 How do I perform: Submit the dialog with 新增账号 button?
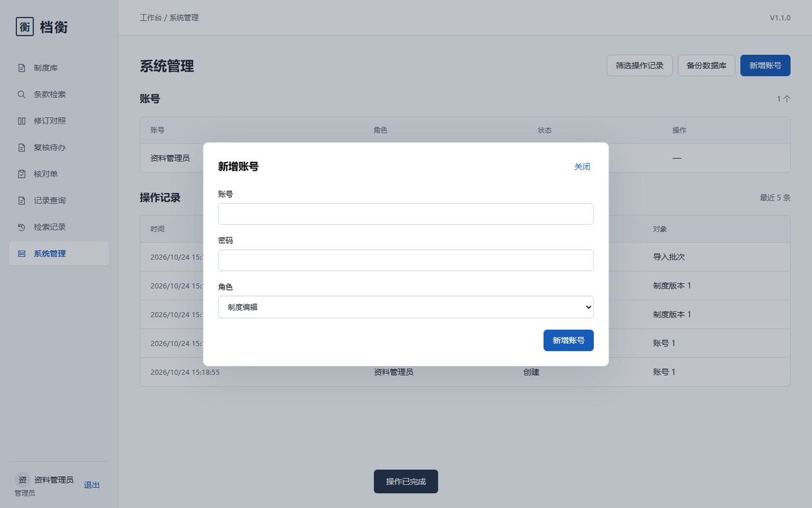click(568, 340)
